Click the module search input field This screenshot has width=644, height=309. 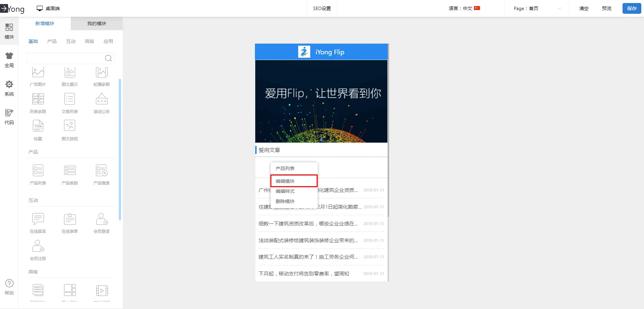tap(66, 58)
